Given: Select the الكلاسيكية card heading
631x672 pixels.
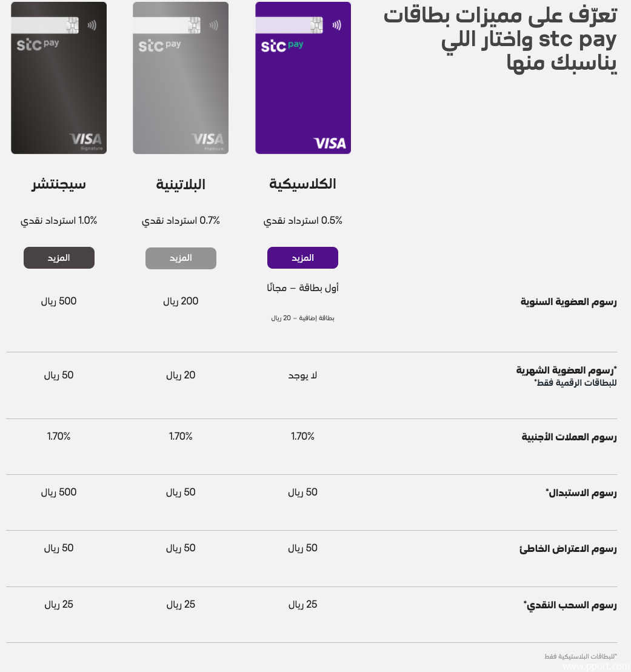Looking at the screenshot, I should pos(302,184).
